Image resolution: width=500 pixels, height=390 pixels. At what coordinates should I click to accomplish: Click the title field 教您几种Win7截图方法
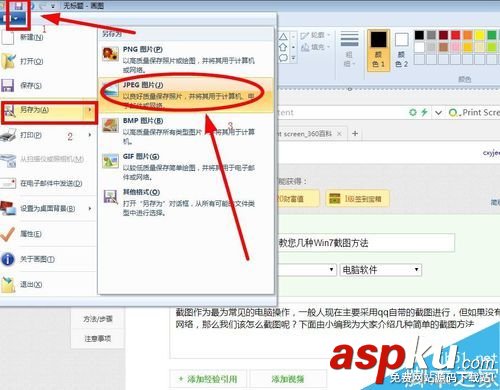point(366,243)
